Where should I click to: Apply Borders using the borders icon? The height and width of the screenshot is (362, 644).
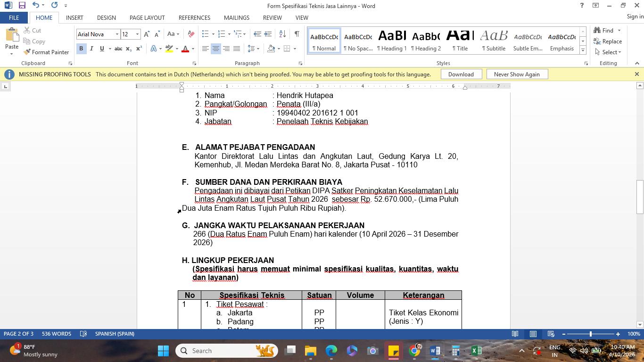click(x=287, y=49)
